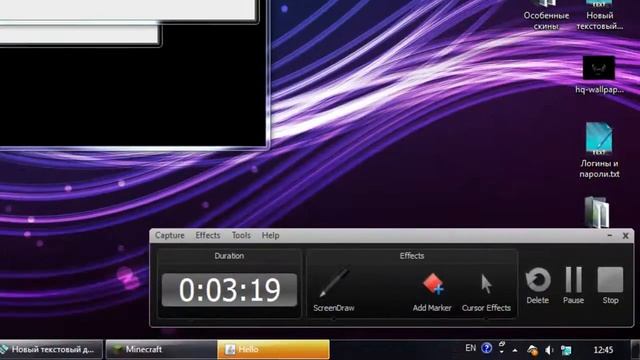Minimize the recorder window
The width and height of the screenshot is (640, 360).
(610, 236)
